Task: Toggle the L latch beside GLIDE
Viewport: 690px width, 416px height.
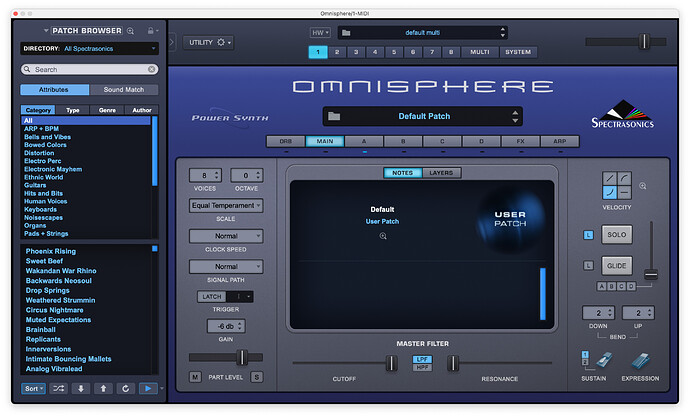Action: click(588, 265)
